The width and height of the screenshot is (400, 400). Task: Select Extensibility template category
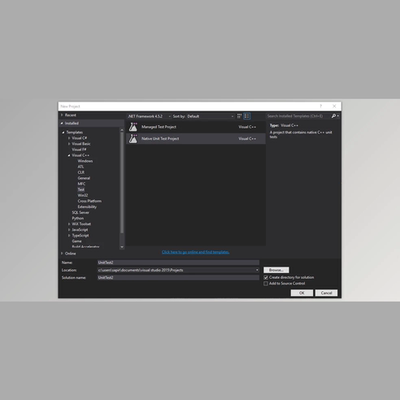(87, 207)
